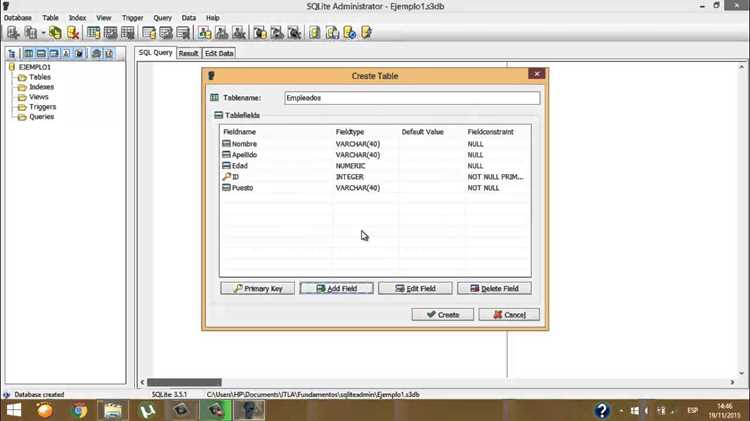Click the Create Database toolbar icon
The height and width of the screenshot is (421, 750).
click(x=12, y=33)
